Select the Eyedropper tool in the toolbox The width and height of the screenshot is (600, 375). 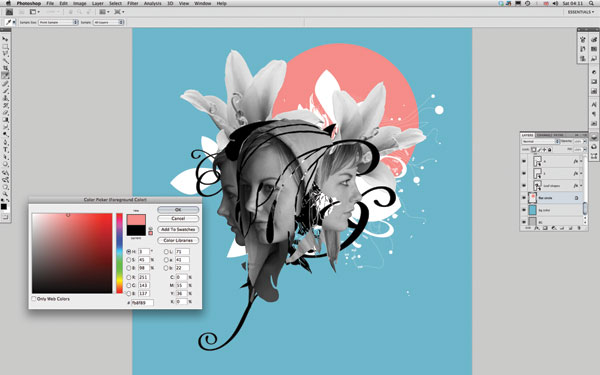pyautogui.click(x=5, y=75)
